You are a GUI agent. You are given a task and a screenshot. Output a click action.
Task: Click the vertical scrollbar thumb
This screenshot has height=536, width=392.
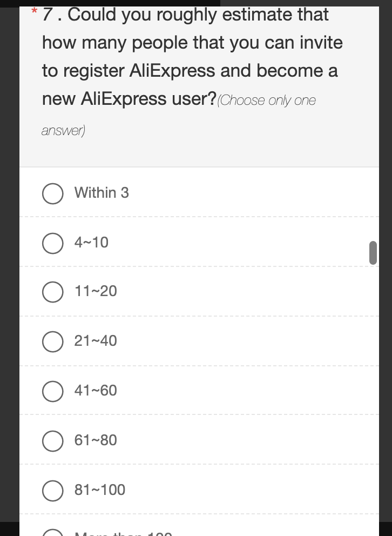tap(373, 253)
